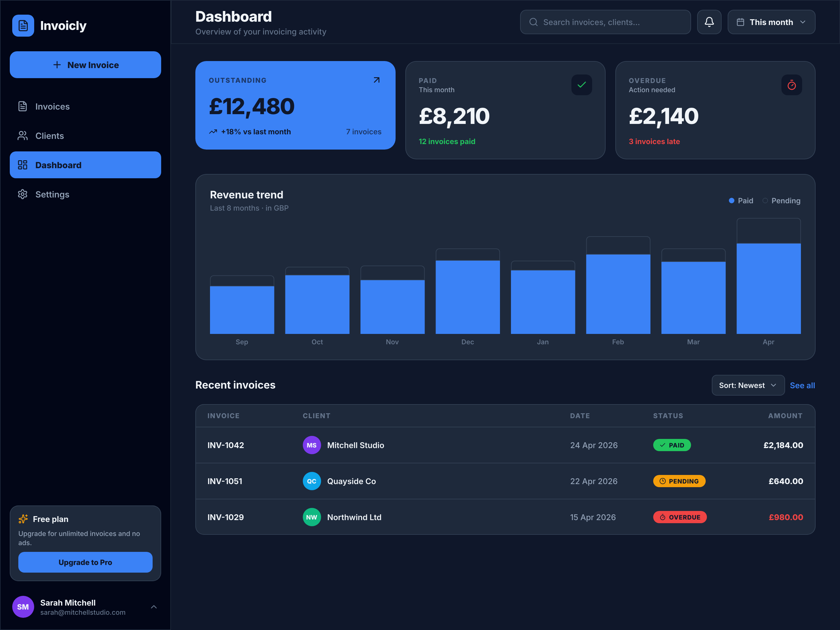Open the notification bell
The width and height of the screenshot is (840, 630).
click(709, 22)
